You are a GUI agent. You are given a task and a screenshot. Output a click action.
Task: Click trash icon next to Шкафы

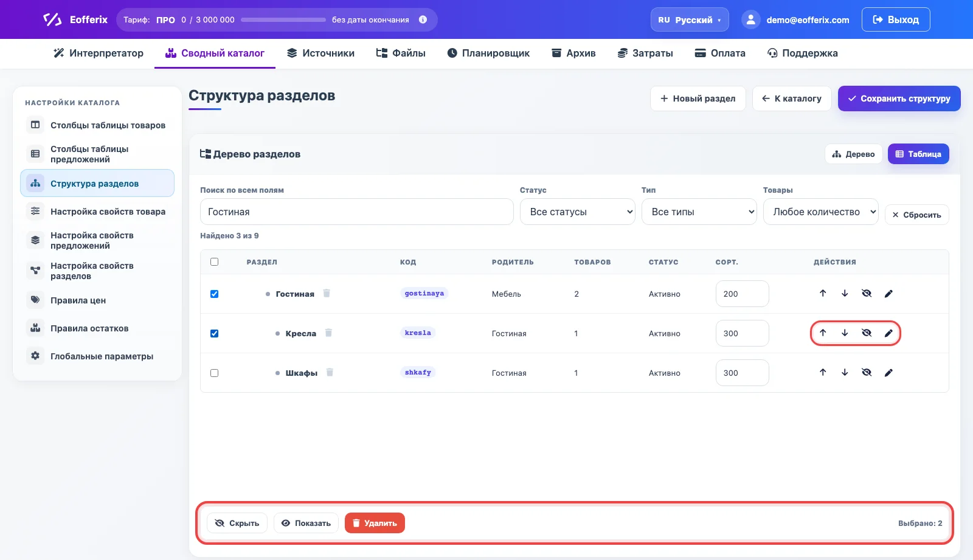tap(330, 372)
